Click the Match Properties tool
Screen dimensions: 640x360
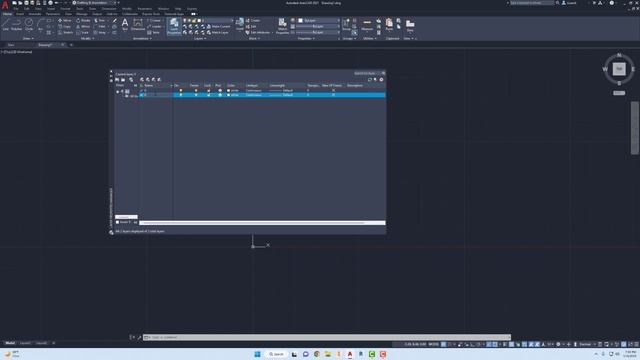click(282, 26)
